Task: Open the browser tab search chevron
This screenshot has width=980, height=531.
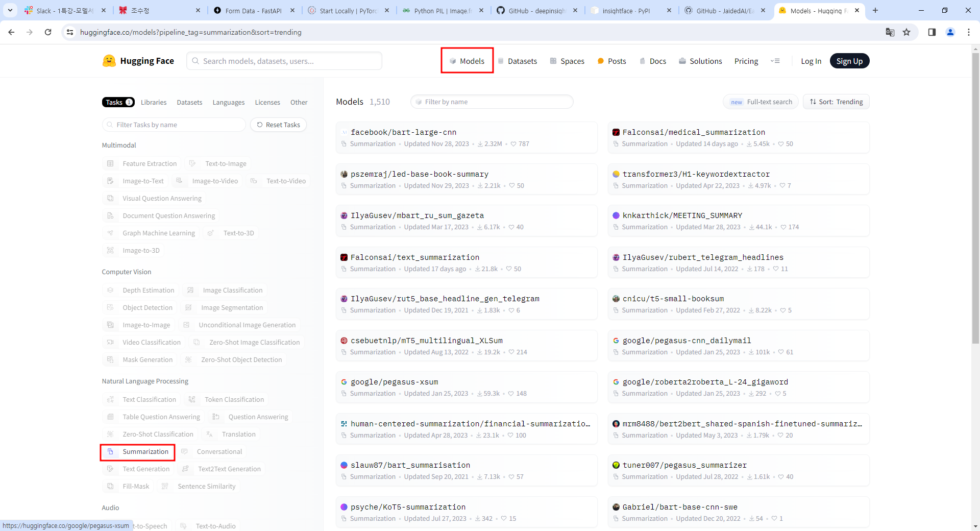Action: point(10,10)
